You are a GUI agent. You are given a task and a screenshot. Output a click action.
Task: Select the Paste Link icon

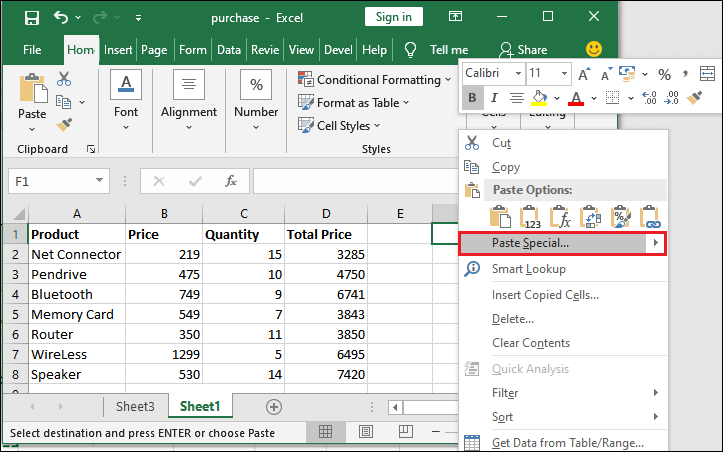point(650,215)
